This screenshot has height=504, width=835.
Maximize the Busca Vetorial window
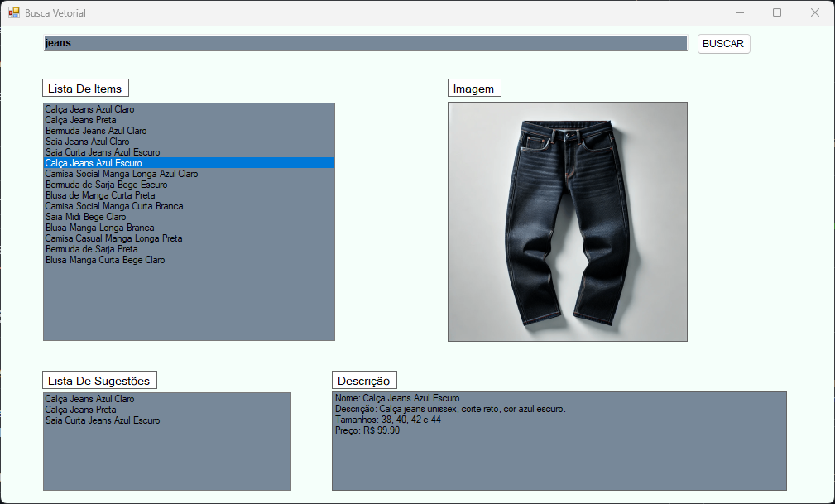(777, 12)
